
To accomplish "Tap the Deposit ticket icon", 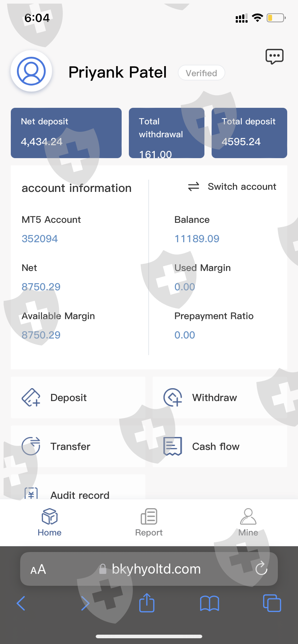I will pos(31,397).
